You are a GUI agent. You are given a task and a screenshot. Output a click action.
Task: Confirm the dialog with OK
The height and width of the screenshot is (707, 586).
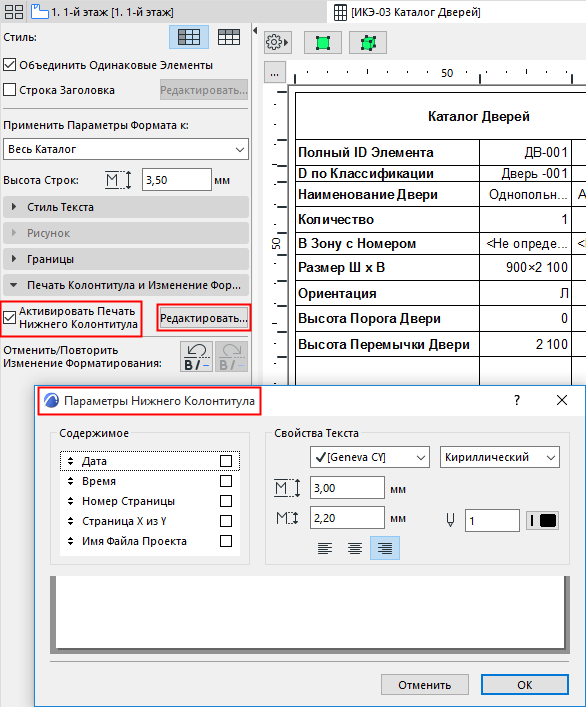point(525,685)
